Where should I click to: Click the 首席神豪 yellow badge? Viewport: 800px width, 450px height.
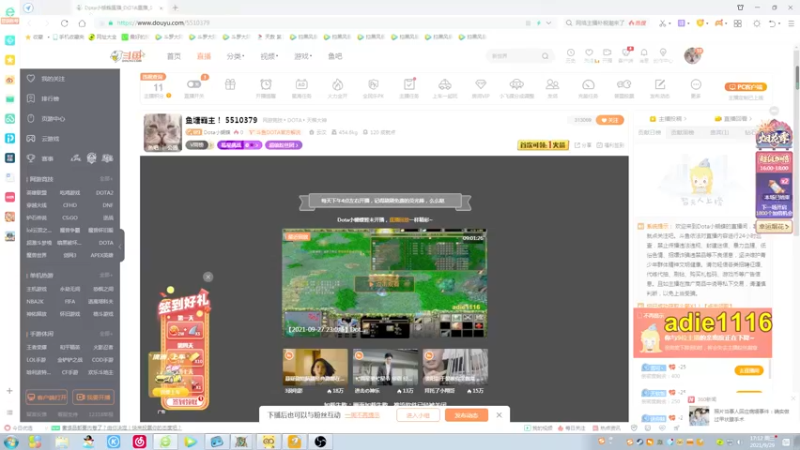(543, 145)
